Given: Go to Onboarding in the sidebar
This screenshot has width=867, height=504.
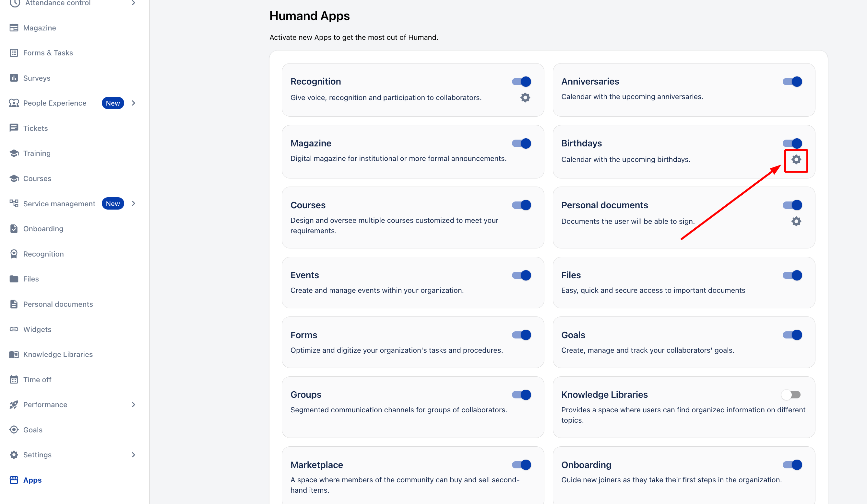Looking at the screenshot, I should (x=43, y=229).
